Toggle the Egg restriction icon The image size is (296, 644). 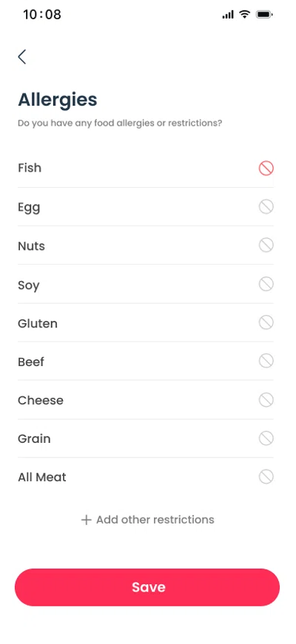[266, 207]
